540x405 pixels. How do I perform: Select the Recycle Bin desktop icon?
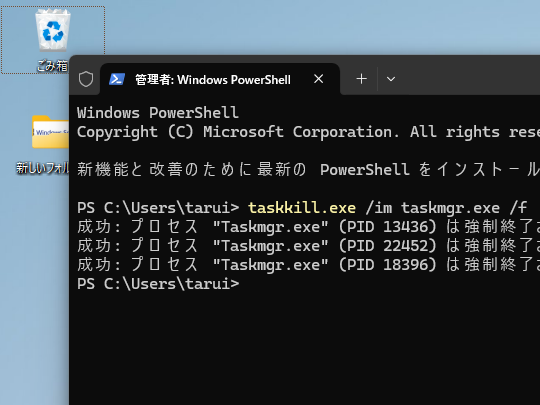click(x=53, y=31)
